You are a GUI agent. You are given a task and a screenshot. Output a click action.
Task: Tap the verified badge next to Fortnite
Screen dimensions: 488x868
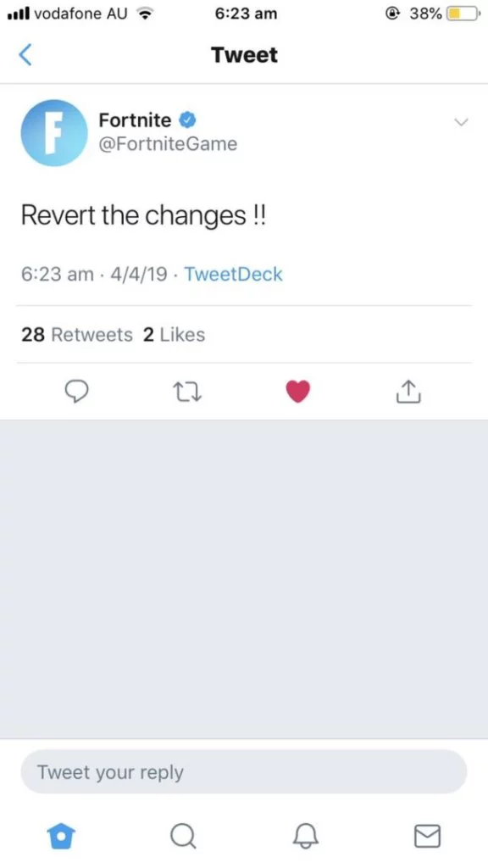coord(186,119)
